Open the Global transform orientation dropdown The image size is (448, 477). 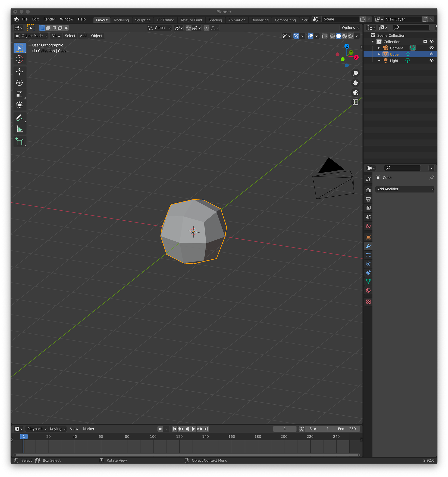pos(160,28)
